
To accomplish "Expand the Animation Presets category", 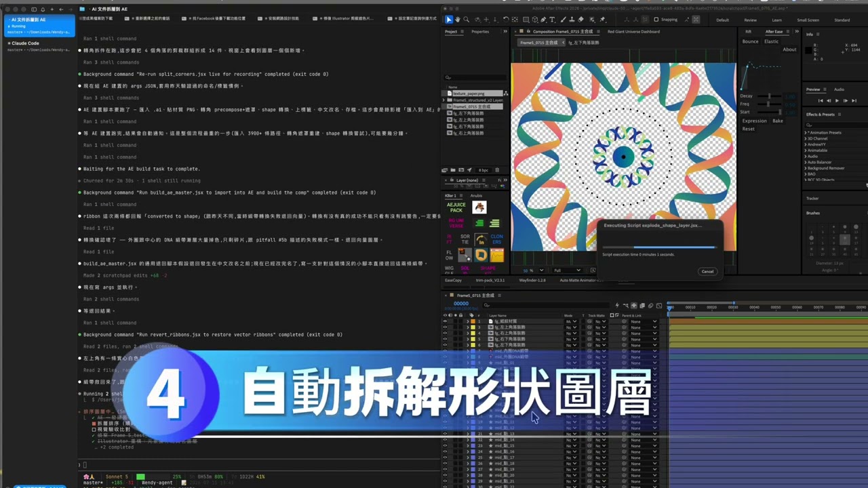I will pyautogui.click(x=806, y=133).
